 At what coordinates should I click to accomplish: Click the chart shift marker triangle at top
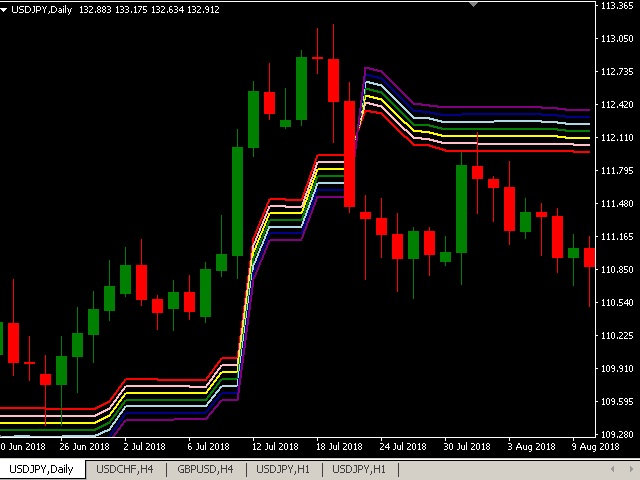tap(473, 4)
